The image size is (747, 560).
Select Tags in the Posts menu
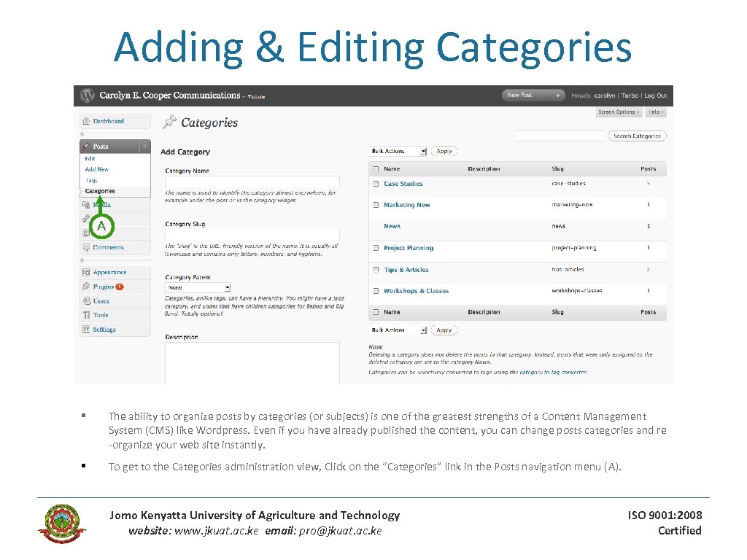point(92,181)
